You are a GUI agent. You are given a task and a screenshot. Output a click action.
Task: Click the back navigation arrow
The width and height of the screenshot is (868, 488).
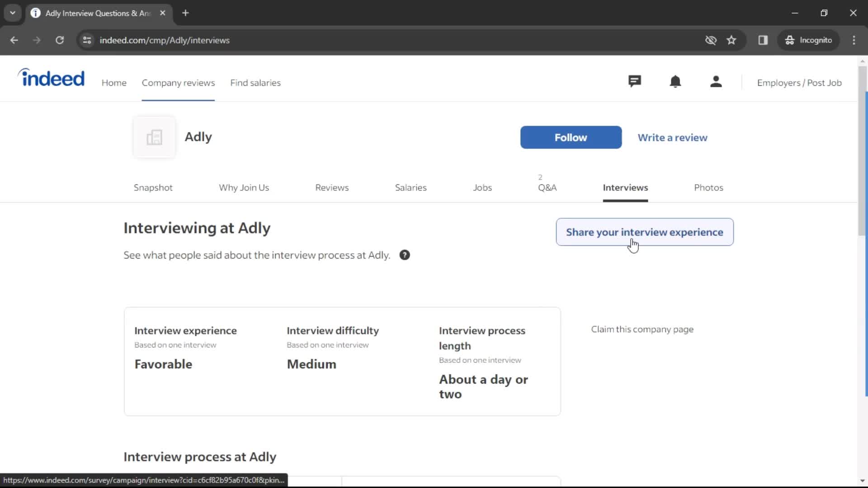pos(14,40)
